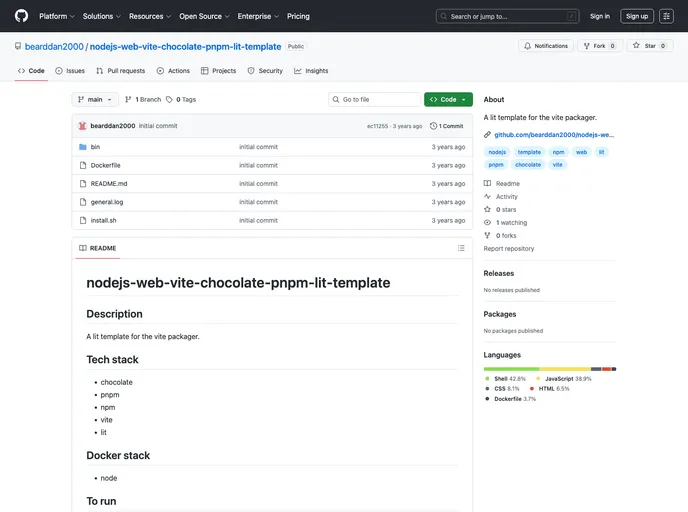This screenshot has width=688, height=512.
Task: Click the Go to file search field
Action: tap(375, 100)
